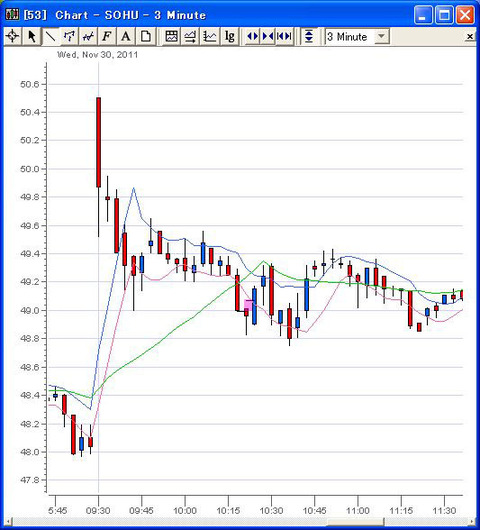Select the trend line drawing tool
The width and height of the screenshot is (480, 530).
click(51, 36)
